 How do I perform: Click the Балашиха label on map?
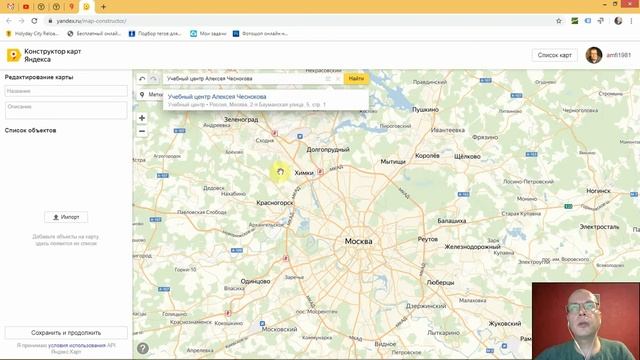coord(452,221)
